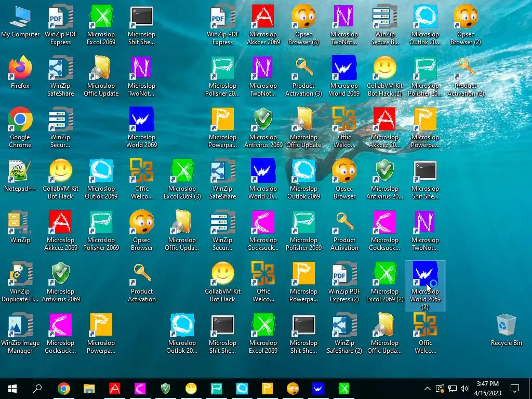Click the Product Activation (2) shortcut

[x=465, y=76]
